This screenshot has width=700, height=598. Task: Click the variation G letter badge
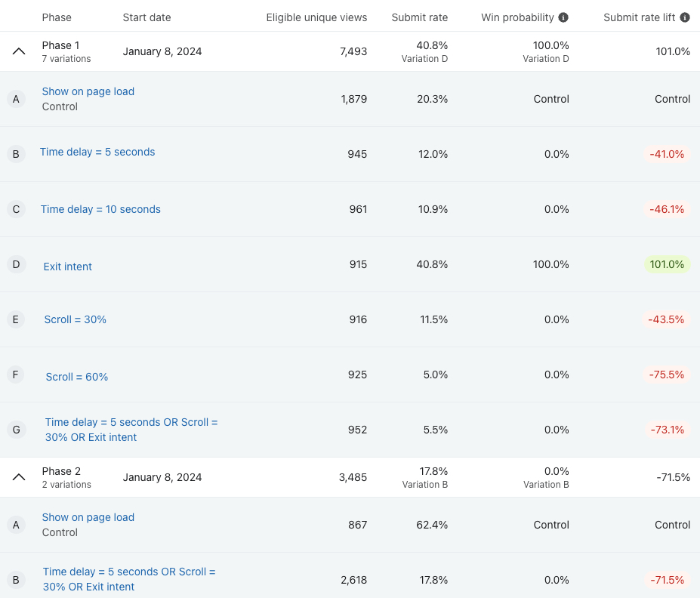coord(16,430)
